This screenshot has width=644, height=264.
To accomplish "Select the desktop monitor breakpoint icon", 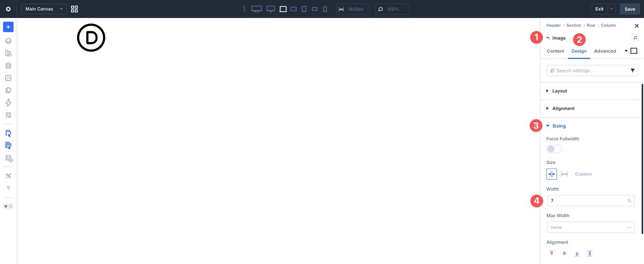I will pos(271,9).
